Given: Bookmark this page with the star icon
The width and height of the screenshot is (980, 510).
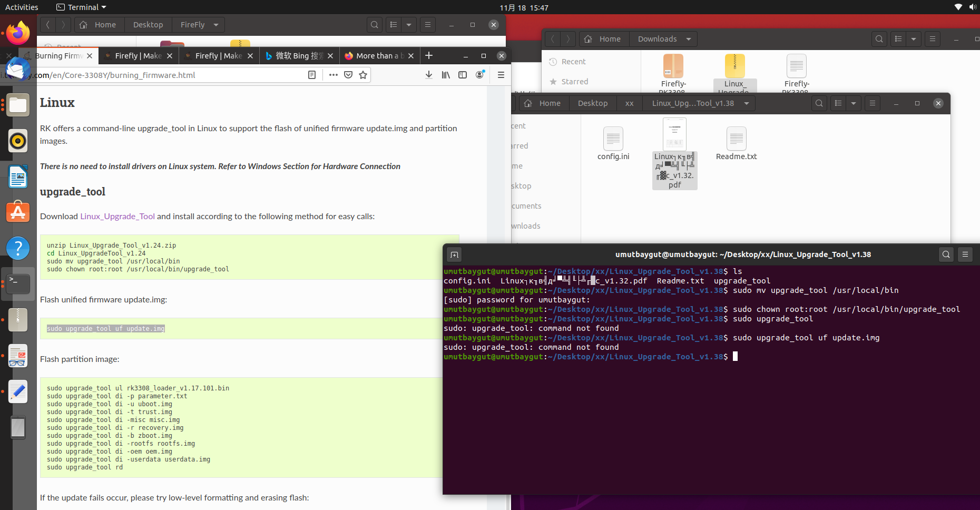Looking at the screenshot, I should 363,75.
